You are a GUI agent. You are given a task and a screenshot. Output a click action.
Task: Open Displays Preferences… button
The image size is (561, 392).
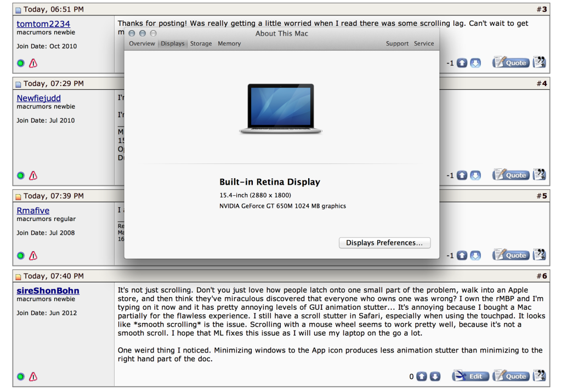click(x=384, y=243)
